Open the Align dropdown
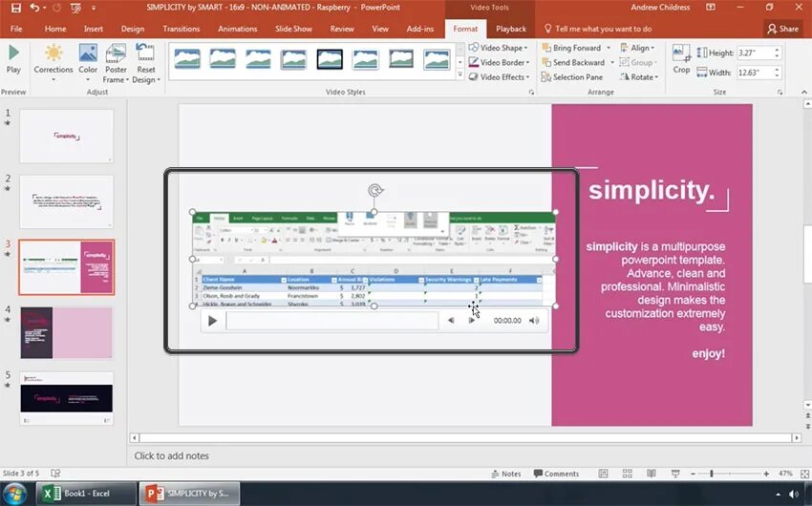Viewport: 812px width, 506px height. 637,48
